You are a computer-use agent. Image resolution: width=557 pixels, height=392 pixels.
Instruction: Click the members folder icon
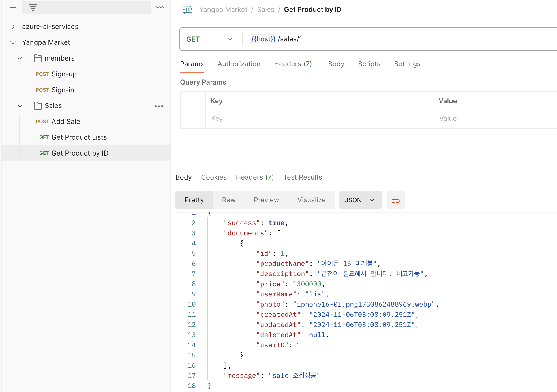click(38, 58)
